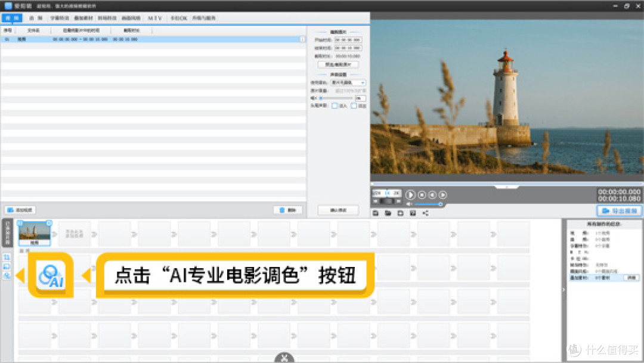Click the speaker mute icon below the playback controls

pyautogui.click(x=409, y=204)
